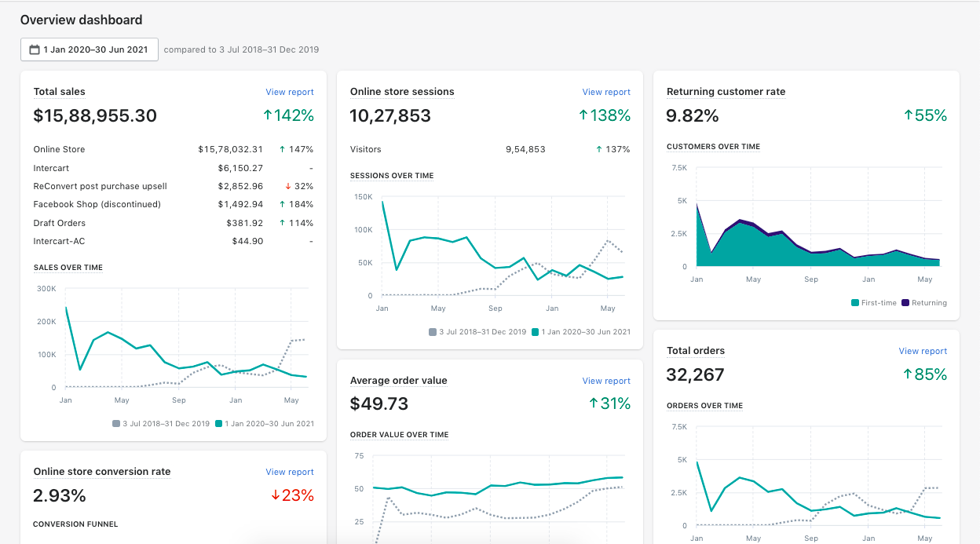Screen dimensions: 980x544
Task: Open View report for Average order value
Action: pos(606,381)
